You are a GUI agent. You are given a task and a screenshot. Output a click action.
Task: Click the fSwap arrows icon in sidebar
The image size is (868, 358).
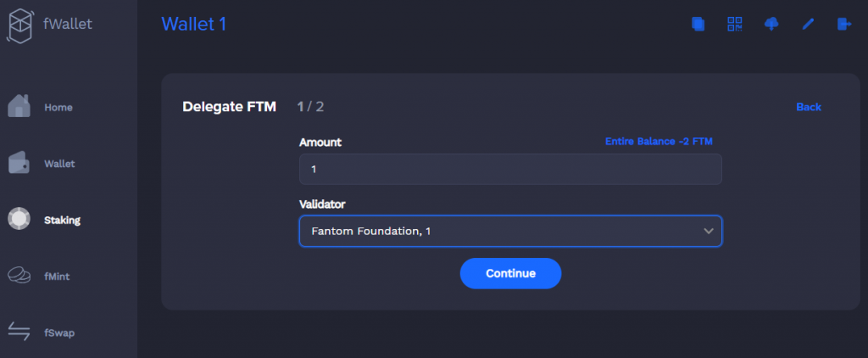19,332
